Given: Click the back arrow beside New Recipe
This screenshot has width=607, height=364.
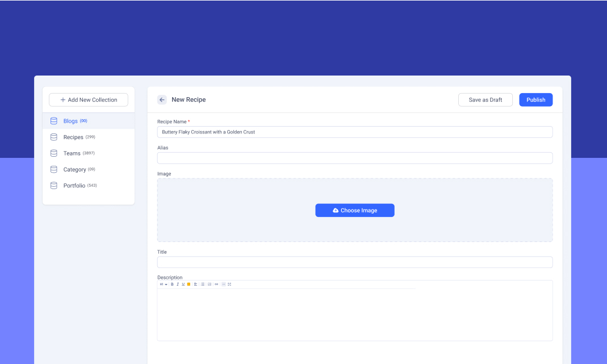Looking at the screenshot, I should [162, 100].
